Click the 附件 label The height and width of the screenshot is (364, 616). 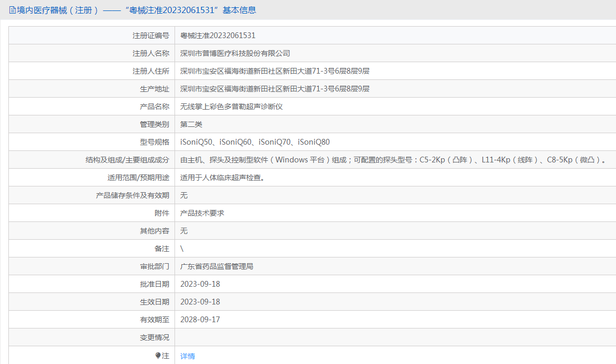162,213
